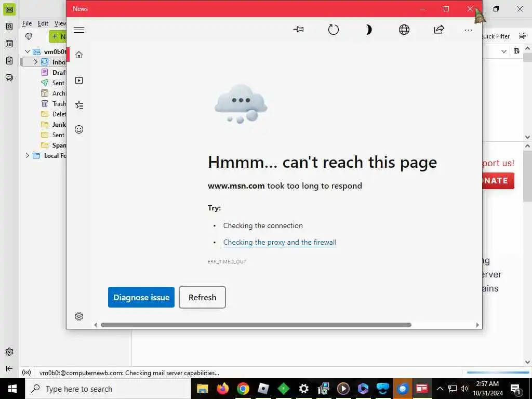Click the online status icon in Thunderbird status bar
This screenshot has width=532, height=399.
[26, 373]
